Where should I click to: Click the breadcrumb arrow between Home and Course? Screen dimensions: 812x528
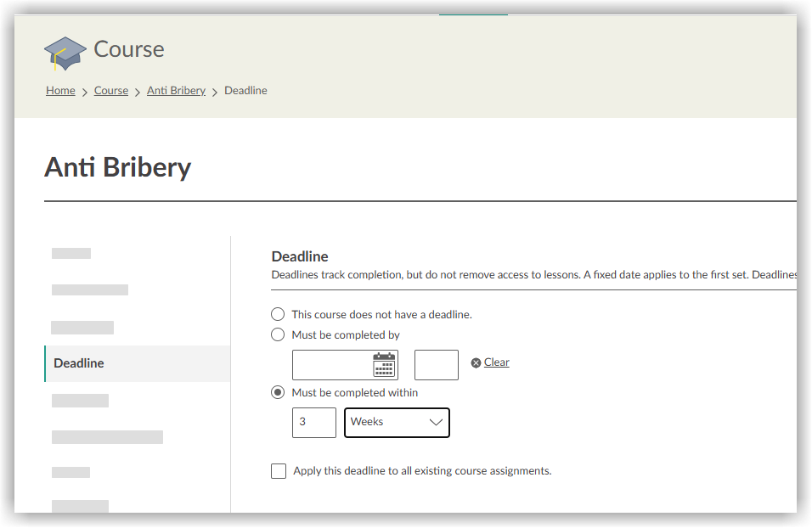click(85, 92)
